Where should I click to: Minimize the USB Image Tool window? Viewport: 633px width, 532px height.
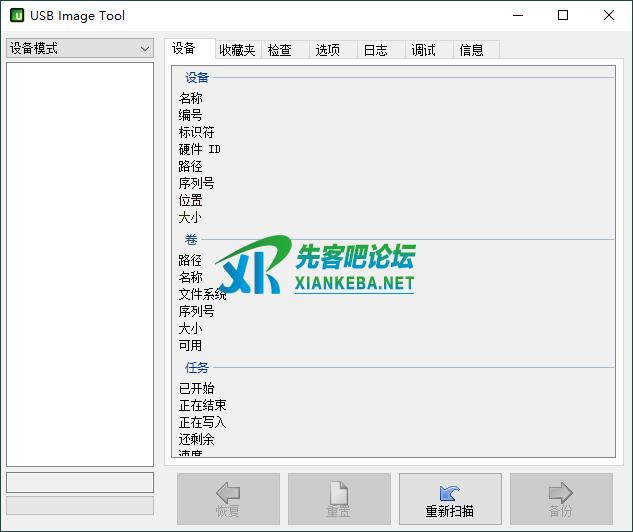tap(517, 16)
